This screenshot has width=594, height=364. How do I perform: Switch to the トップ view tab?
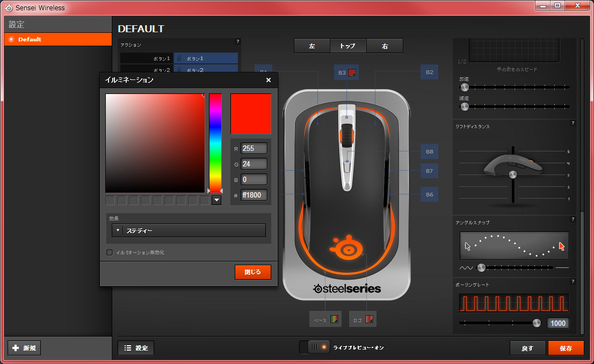tap(348, 46)
